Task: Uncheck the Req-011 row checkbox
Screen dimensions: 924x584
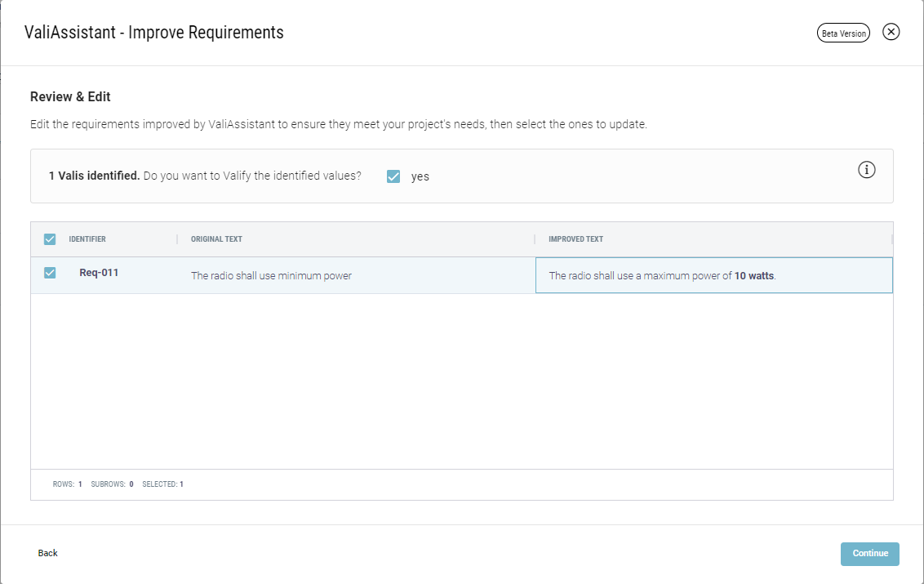Action: [x=50, y=273]
